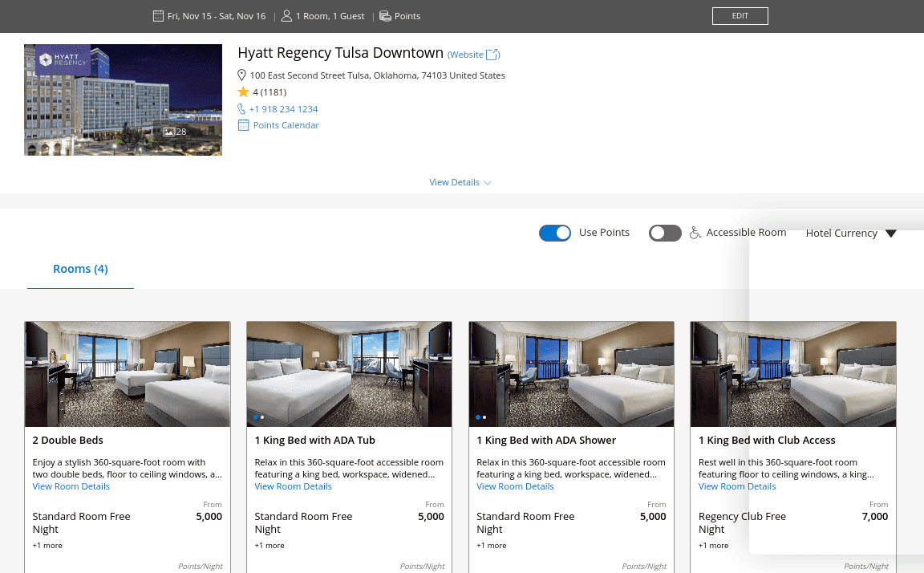The height and width of the screenshot is (573, 924).
Task: View Room Details for King Bed Club Access
Action: pos(737,486)
